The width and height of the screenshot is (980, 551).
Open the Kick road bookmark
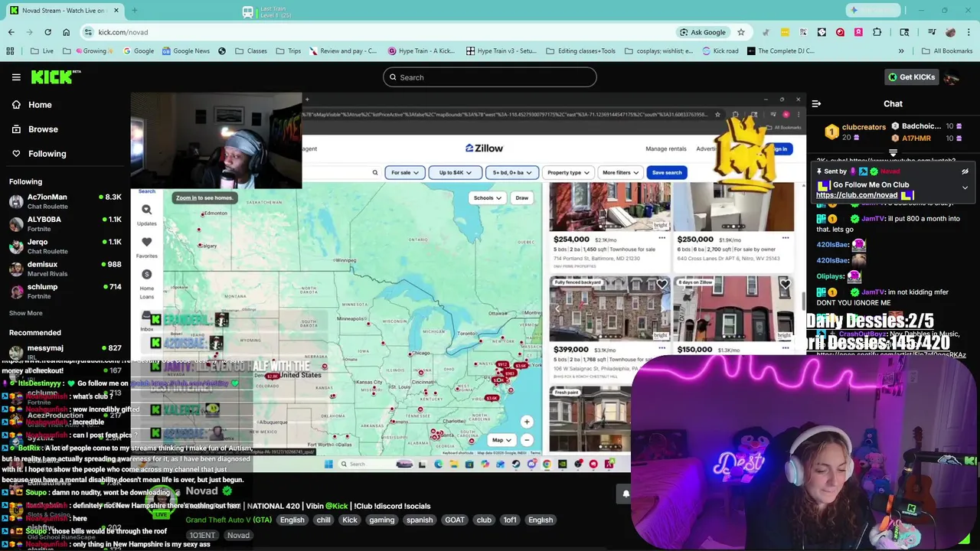pos(719,51)
